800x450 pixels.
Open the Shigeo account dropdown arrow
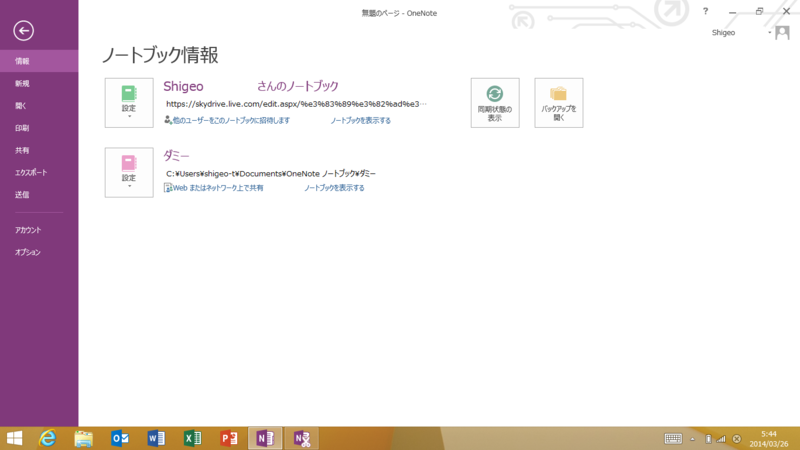[x=769, y=33]
